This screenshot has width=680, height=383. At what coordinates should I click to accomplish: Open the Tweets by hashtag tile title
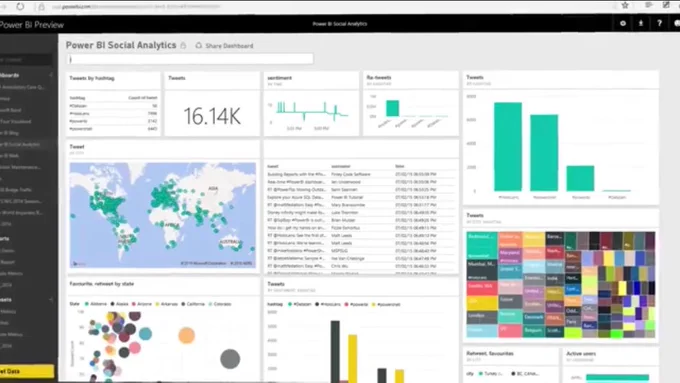(92, 79)
